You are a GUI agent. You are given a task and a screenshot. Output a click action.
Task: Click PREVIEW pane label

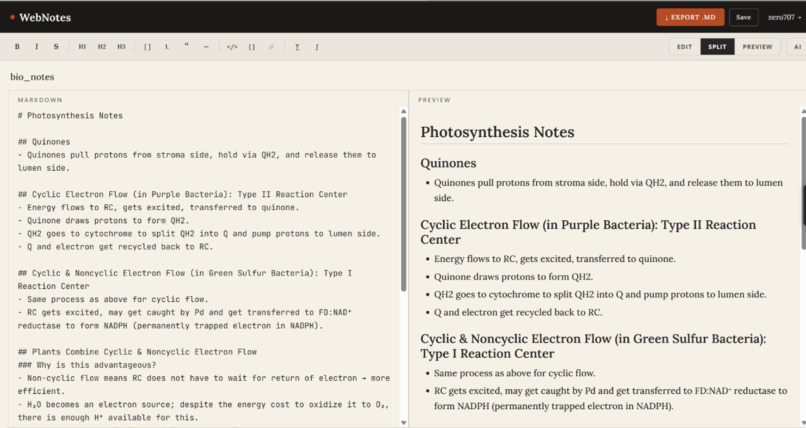[x=434, y=100]
